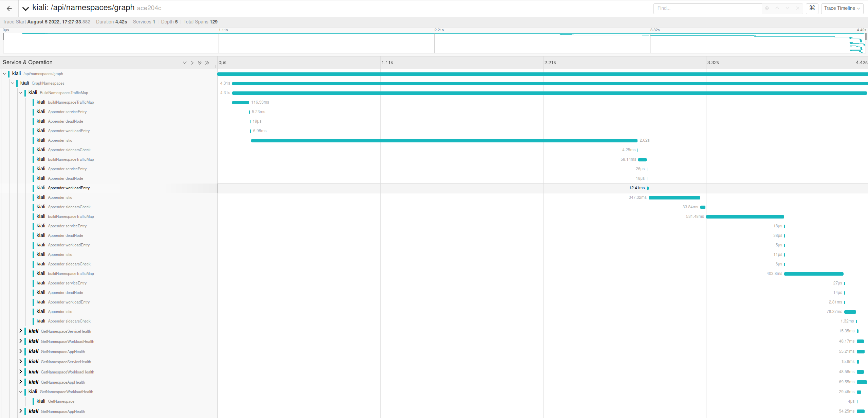Open the Trace Timeline view dropdown
Image resolution: width=868 pixels, height=418 pixels.
(x=842, y=8)
